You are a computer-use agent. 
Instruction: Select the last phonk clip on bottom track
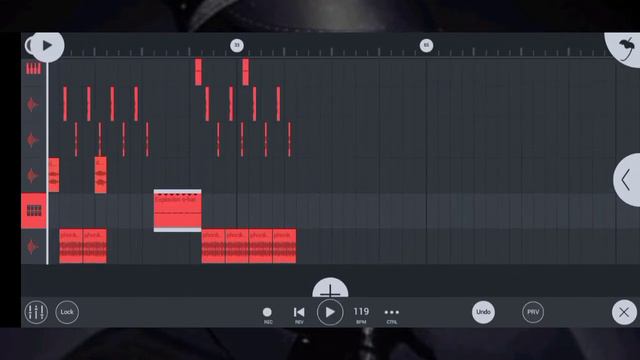coord(284,246)
